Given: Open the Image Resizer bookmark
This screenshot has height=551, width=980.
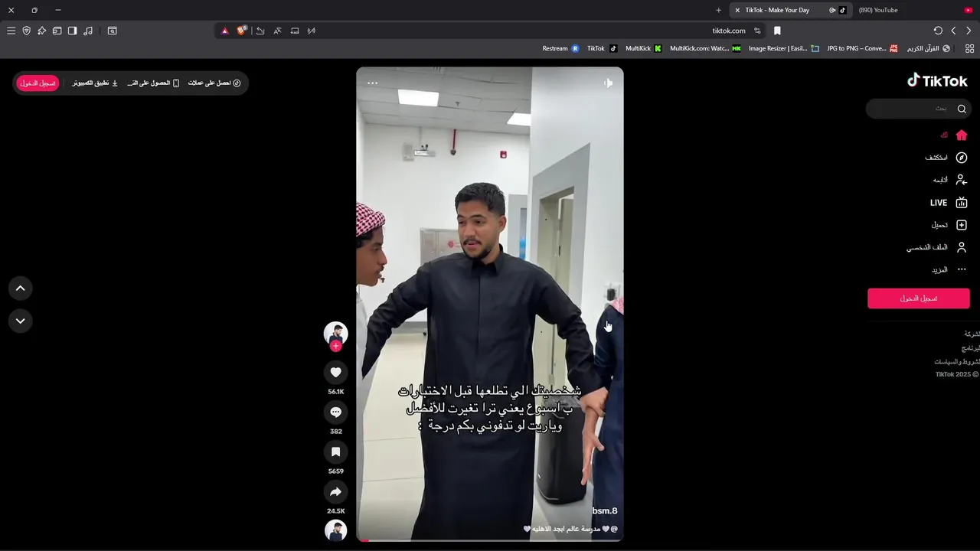Looking at the screenshot, I should (783, 48).
